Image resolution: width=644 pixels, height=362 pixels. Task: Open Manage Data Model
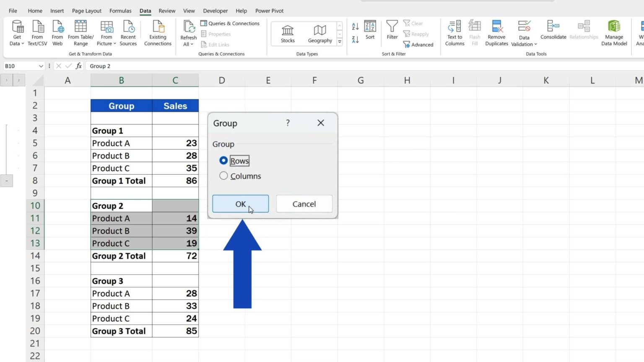(614, 33)
